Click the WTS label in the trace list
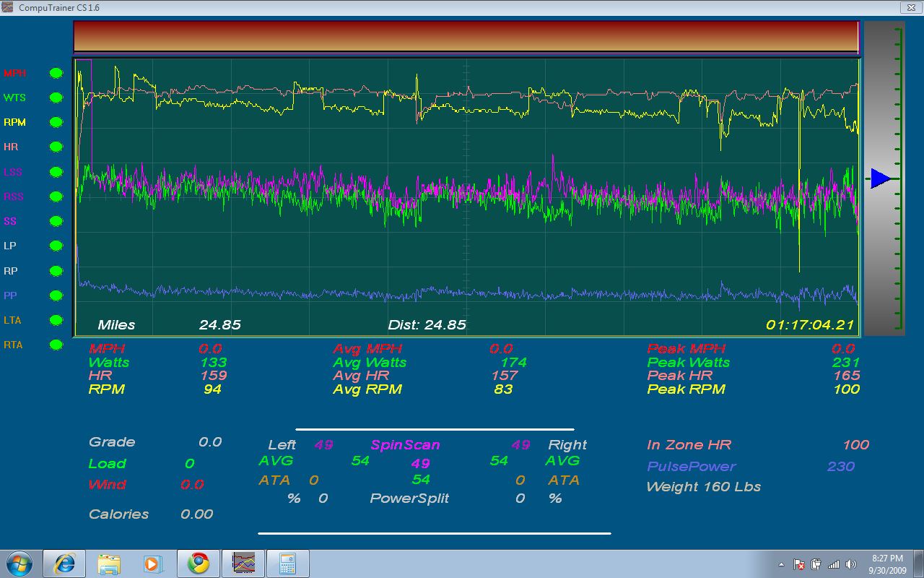The image size is (924, 578). pos(14,98)
